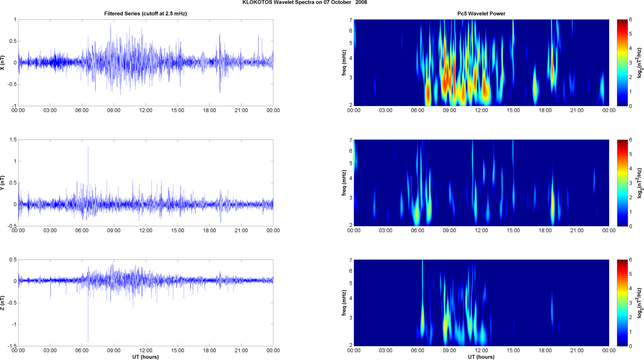Click the colorbar beside the bottom spectrogram
Screen dimensions: 644x360
(622, 303)
